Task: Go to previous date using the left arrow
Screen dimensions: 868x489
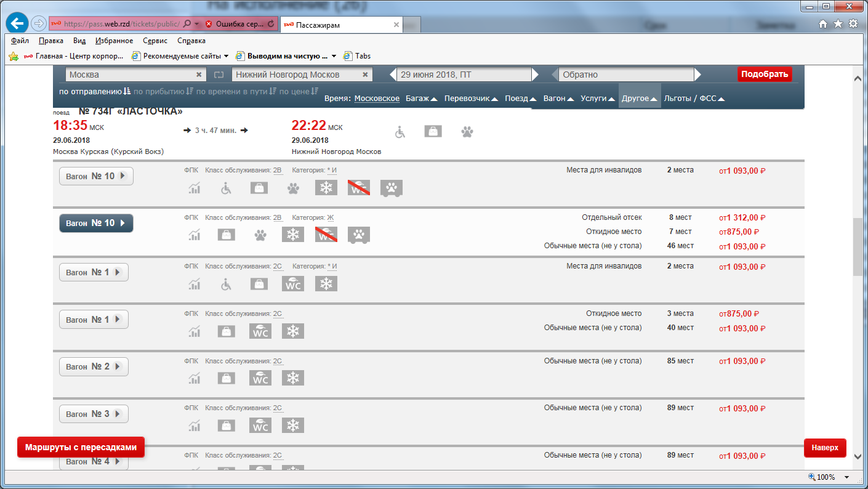Action: [x=392, y=75]
